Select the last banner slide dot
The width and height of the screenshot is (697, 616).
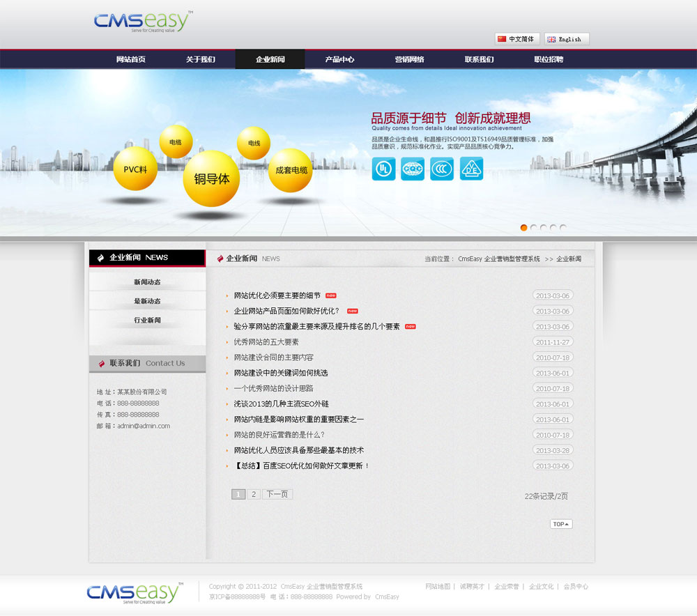coord(563,228)
